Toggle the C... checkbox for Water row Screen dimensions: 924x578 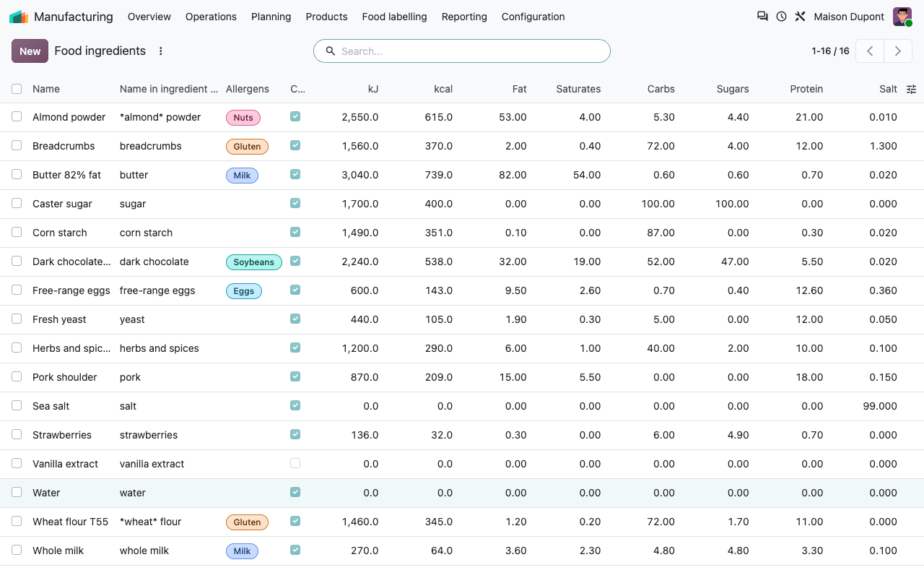pos(295,492)
